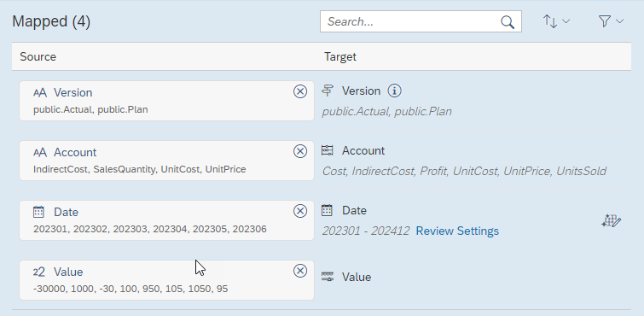Image resolution: width=644 pixels, height=316 pixels.
Task: Unmap the Date source column
Action: click(300, 211)
